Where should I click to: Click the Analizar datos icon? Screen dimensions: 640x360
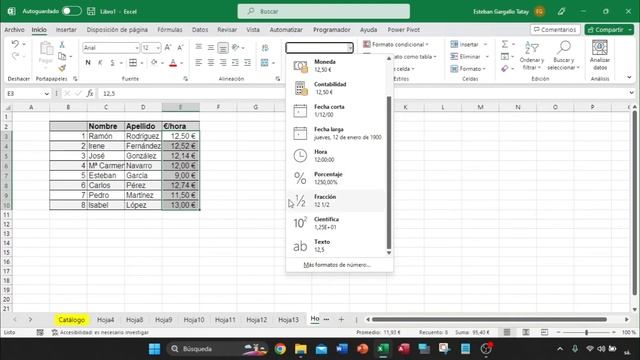click(x=600, y=56)
